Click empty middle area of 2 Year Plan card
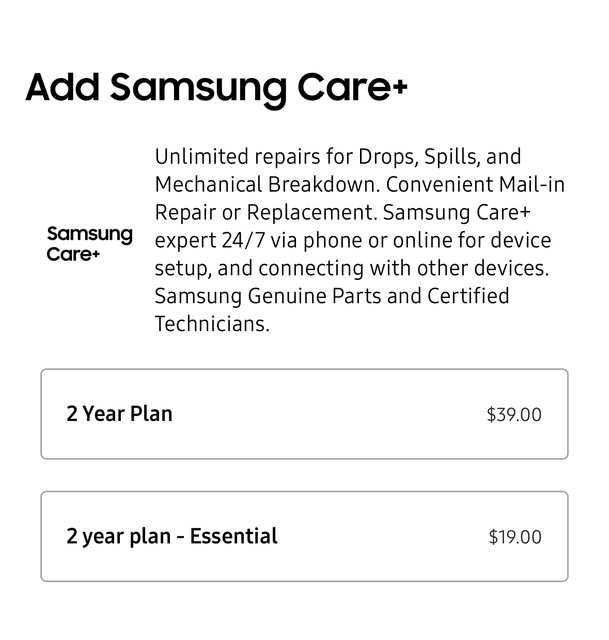Image resolution: width=609 pixels, height=640 pixels. coord(327,414)
